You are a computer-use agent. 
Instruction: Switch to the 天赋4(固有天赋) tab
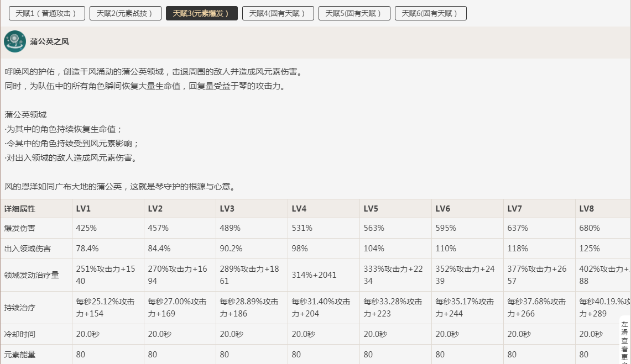[278, 13]
